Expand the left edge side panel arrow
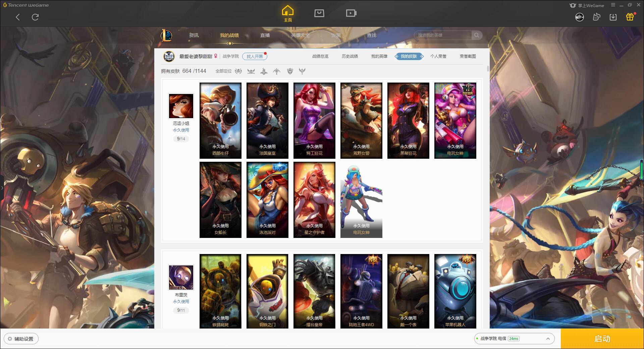Screen dimensions: 644x349 [2, 188]
